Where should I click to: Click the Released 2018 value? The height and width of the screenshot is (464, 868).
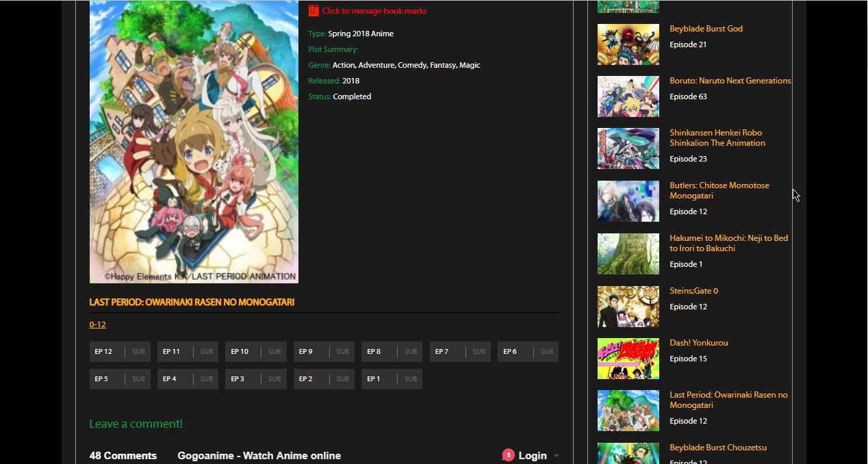pos(350,81)
